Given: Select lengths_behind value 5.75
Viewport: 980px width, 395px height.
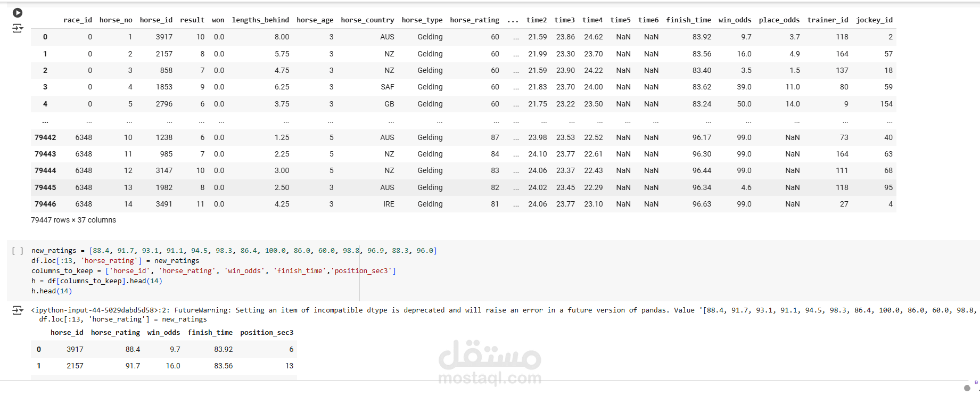Looking at the screenshot, I should tap(282, 54).
